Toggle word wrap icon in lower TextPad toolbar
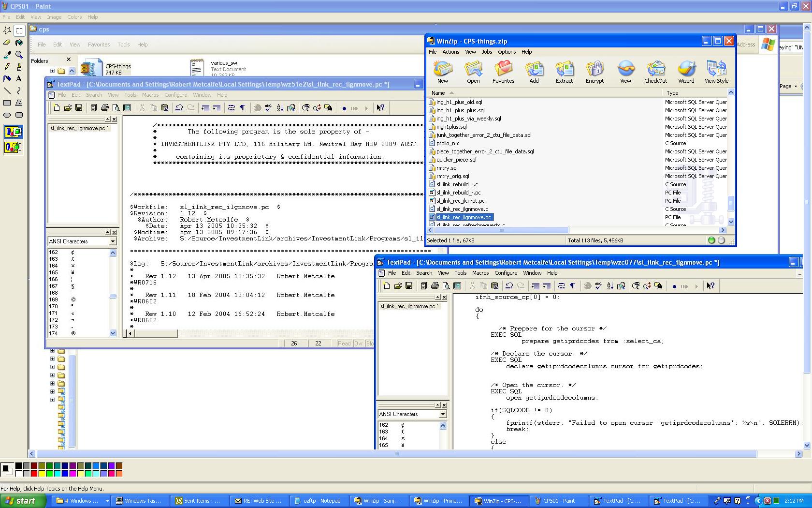812x508 pixels. pos(562,286)
